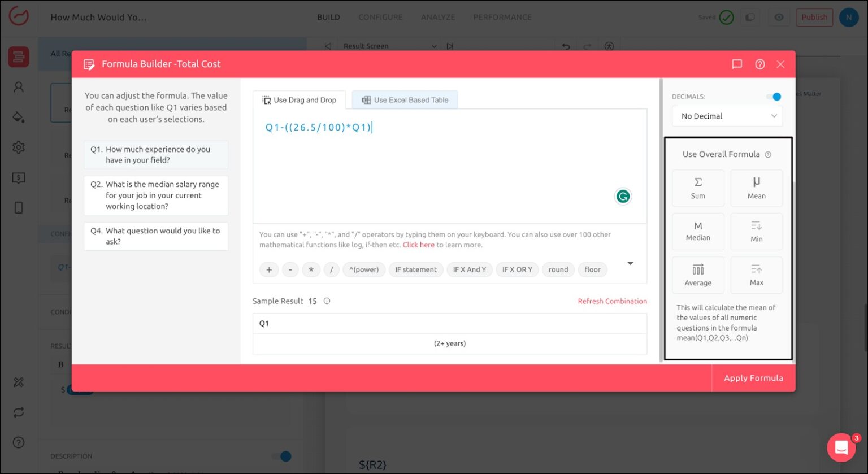Open the comment icon in Formula Builder header
Viewport: 868px width, 474px height.
[737, 64]
